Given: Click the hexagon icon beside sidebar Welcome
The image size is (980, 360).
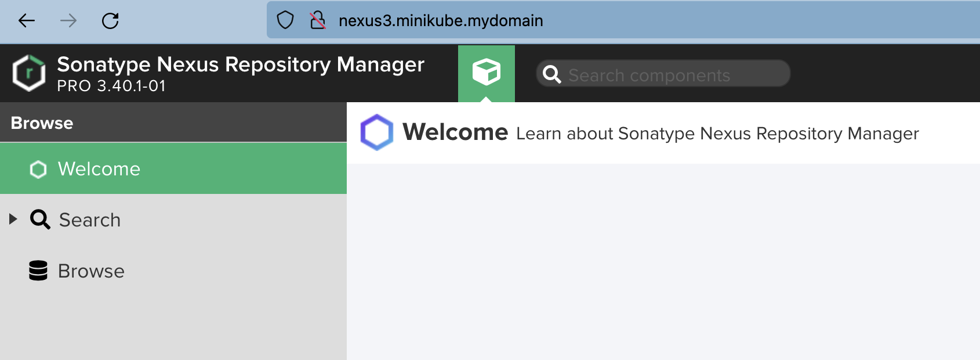Looking at the screenshot, I should tap(38, 169).
